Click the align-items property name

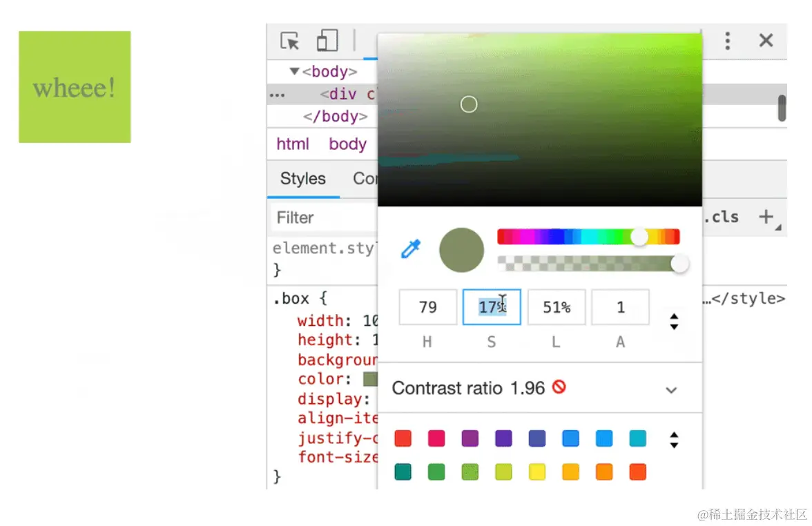click(338, 418)
